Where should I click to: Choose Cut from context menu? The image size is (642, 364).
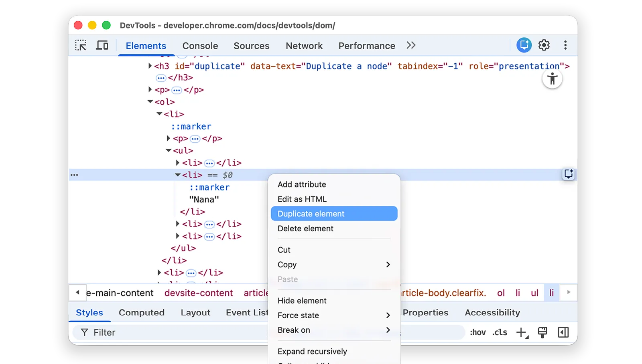point(334,250)
